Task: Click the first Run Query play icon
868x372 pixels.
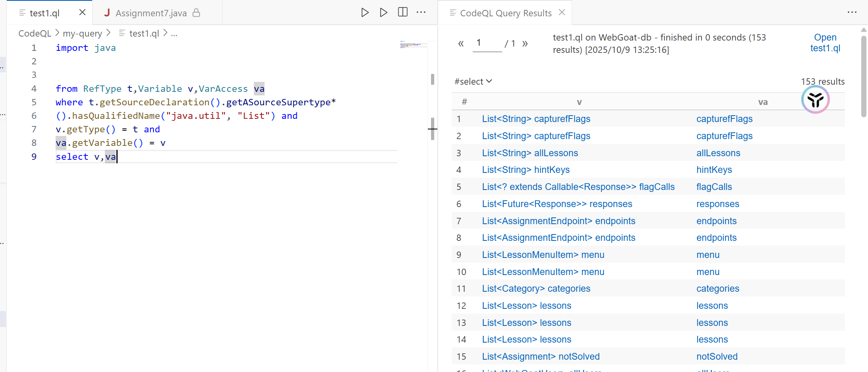Action: tap(365, 13)
